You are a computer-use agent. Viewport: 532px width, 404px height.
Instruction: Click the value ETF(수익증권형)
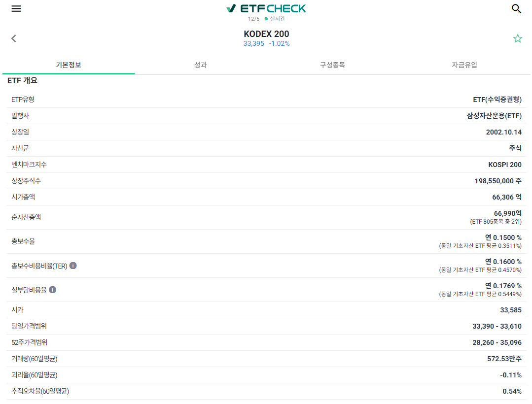coord(497,100)
